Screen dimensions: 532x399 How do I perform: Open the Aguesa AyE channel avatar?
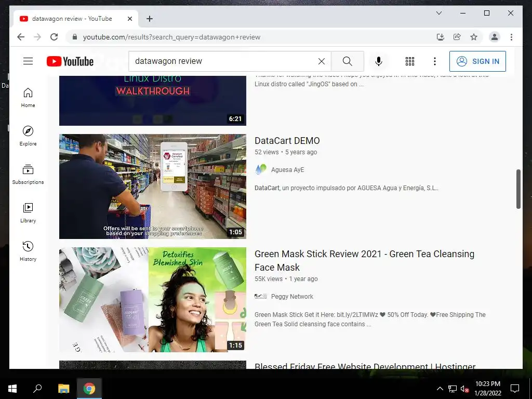click(261, 170)
